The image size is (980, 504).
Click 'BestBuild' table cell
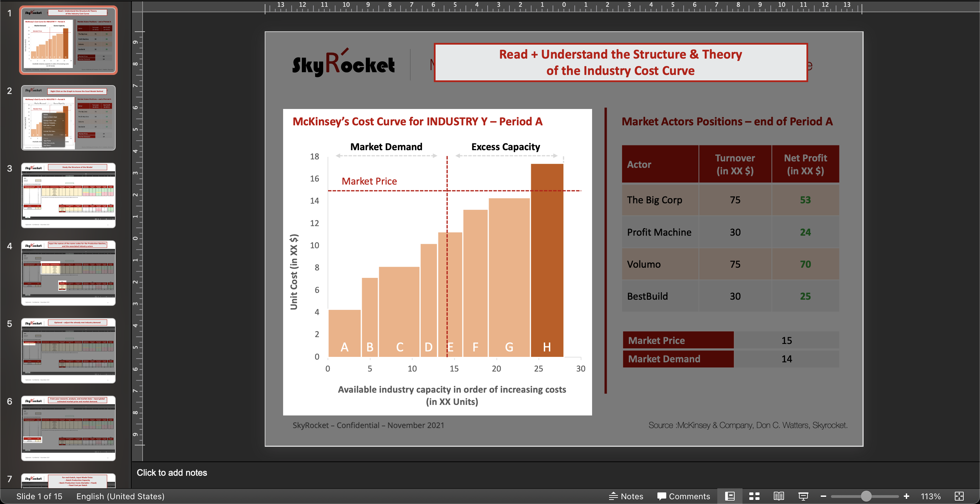(x=660, y=296)
